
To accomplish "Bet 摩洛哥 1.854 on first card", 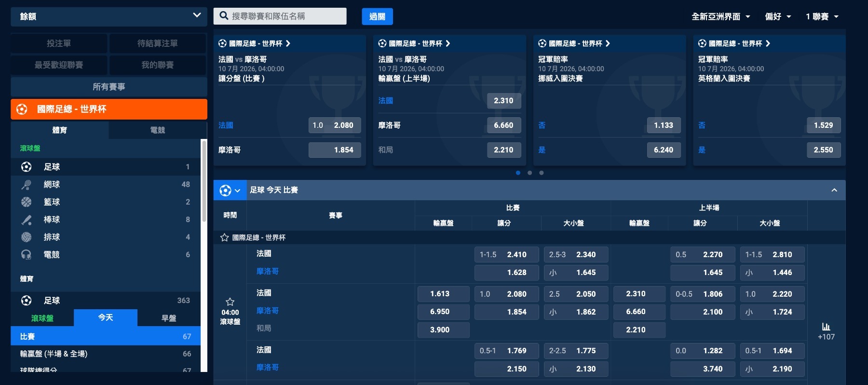I will pos(335,150).
